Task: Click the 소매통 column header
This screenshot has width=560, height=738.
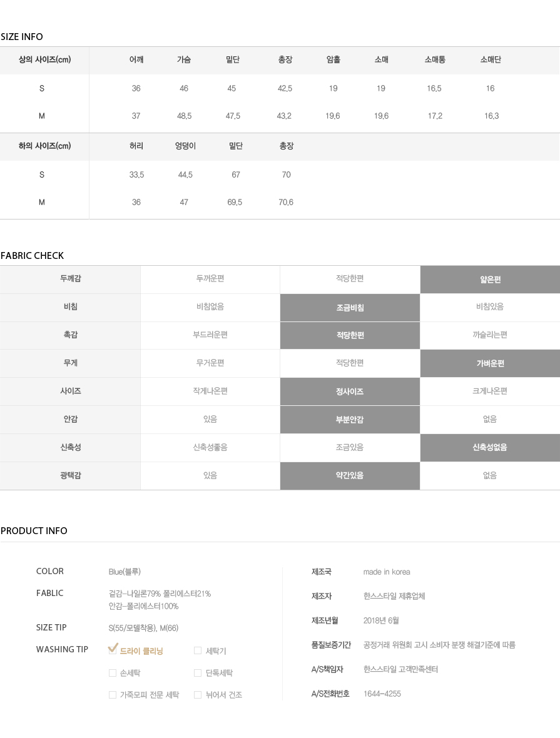Action: pyautogui.click(x=435, y=60)
